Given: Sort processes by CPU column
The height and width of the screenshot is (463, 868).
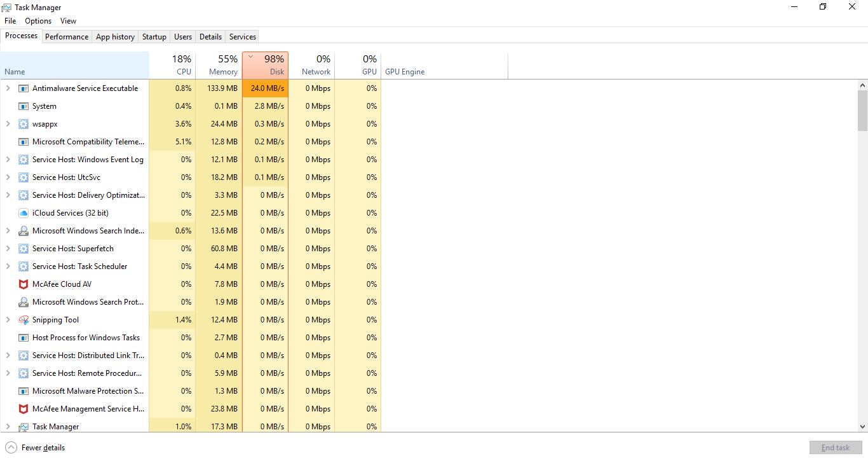Looking at the screenshot, I should point(172,66).
